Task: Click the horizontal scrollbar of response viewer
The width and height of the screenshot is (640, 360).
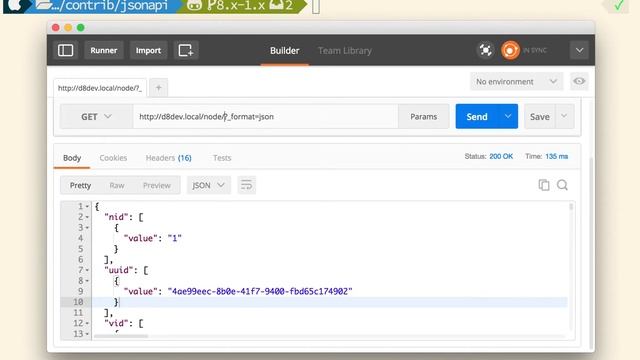Action: (x=121, y=336)
